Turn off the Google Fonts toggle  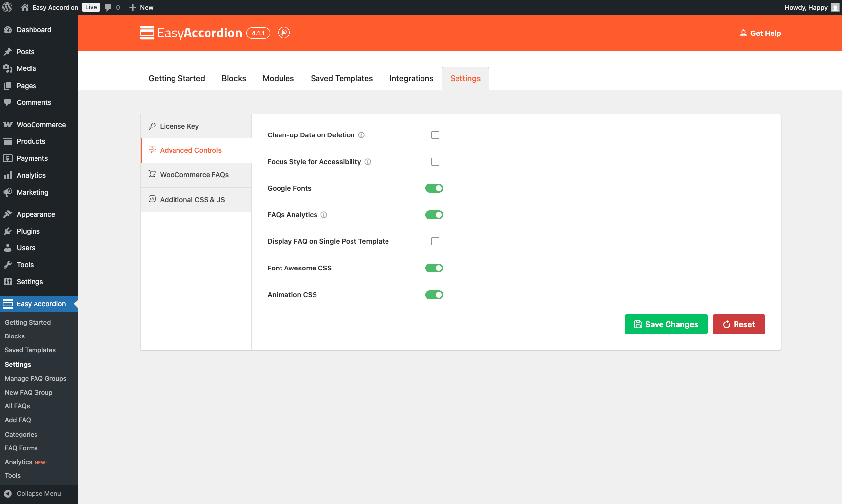coord(434,188)
